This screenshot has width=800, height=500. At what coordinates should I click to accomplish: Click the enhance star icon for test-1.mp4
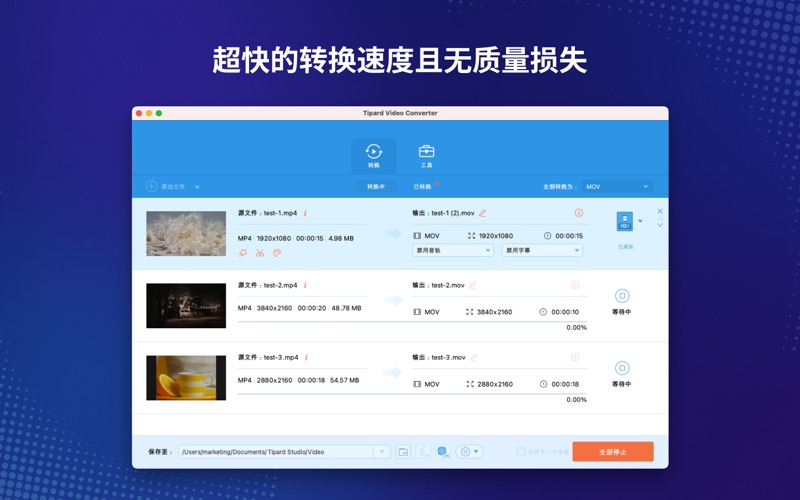(243, 253)
